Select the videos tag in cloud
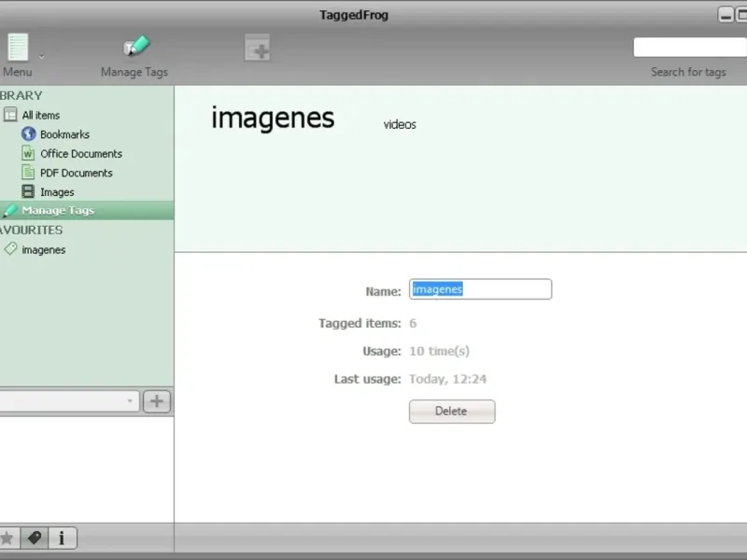The height and width of the screenshot is (560, 747). pos(400,124)
